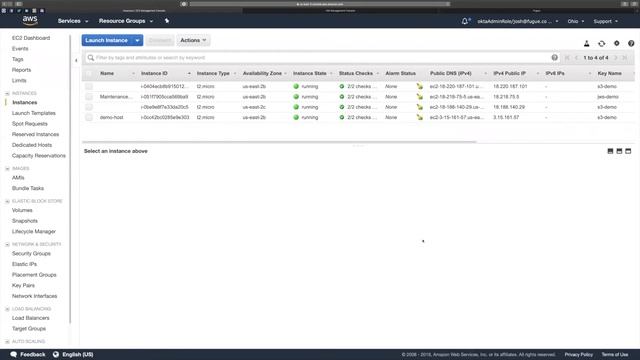Open the Support dropdown
The width and height of the screenshot is (640, 360).
[x=606, y=21]
